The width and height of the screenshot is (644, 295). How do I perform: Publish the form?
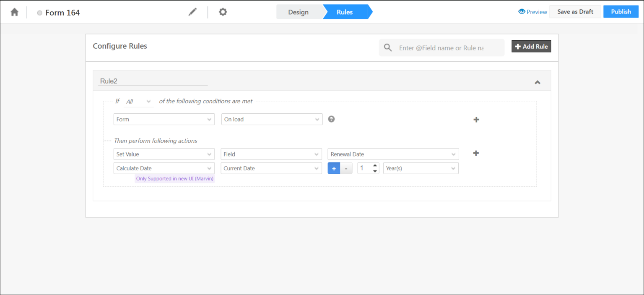621,11
